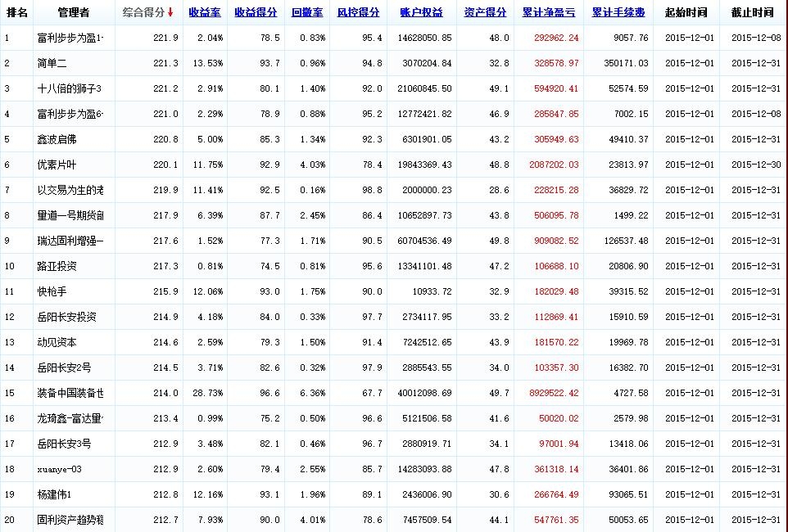Select the rank 20 manager 固利资产趋势
The image size is (788, 532).
[70, 520]
